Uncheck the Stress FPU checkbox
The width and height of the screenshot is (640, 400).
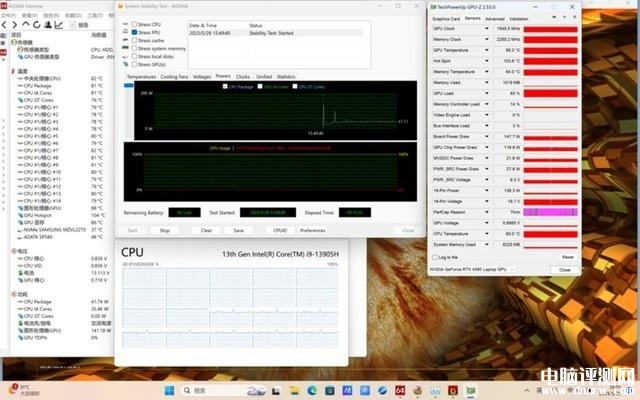tap(134, 32)
